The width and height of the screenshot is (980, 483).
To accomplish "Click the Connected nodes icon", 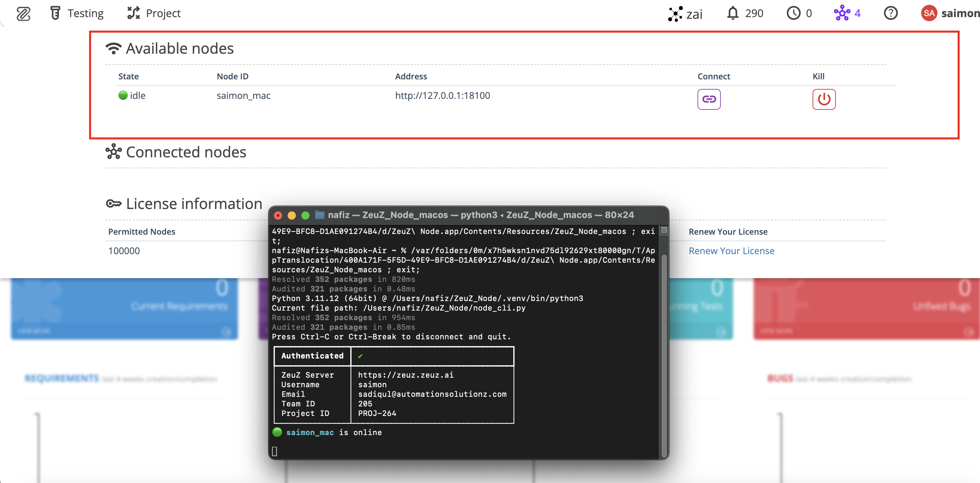I will tap(113, 152).
